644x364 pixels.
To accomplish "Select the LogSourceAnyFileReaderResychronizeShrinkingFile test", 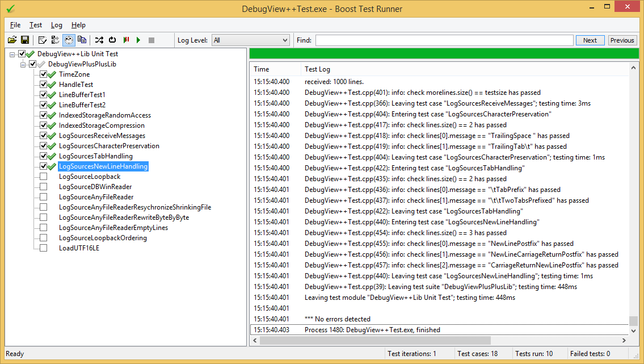I will [x=134, y=207].
